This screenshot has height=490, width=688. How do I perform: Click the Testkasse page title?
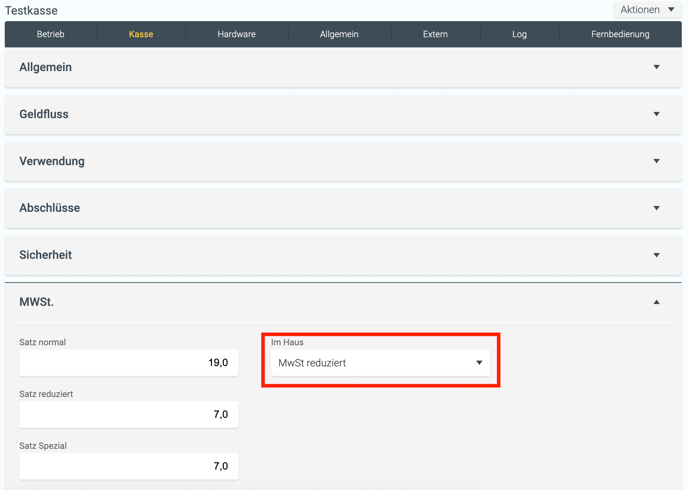point(32,10)
